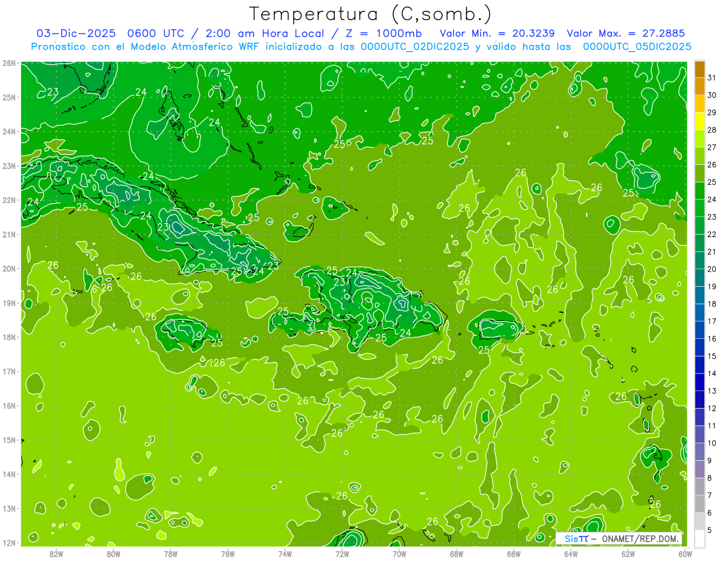Image resolution: width=728 pixels, height=562 pixels.
Task: Click longitude axis label "60W"
Action: [x=685, y=554]
